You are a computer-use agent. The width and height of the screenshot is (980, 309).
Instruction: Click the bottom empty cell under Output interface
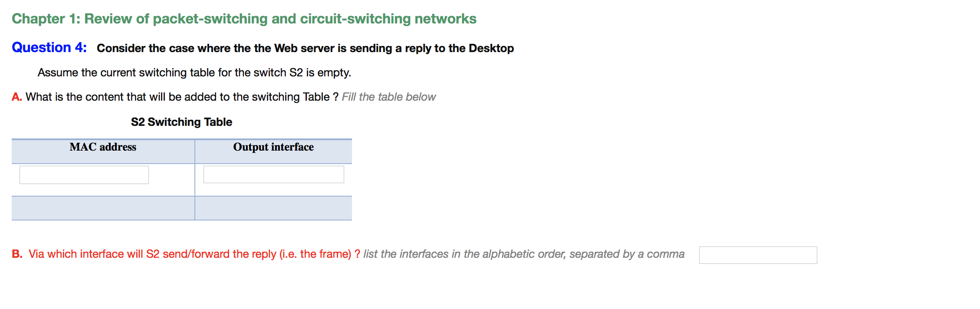(x=273, y=208)
